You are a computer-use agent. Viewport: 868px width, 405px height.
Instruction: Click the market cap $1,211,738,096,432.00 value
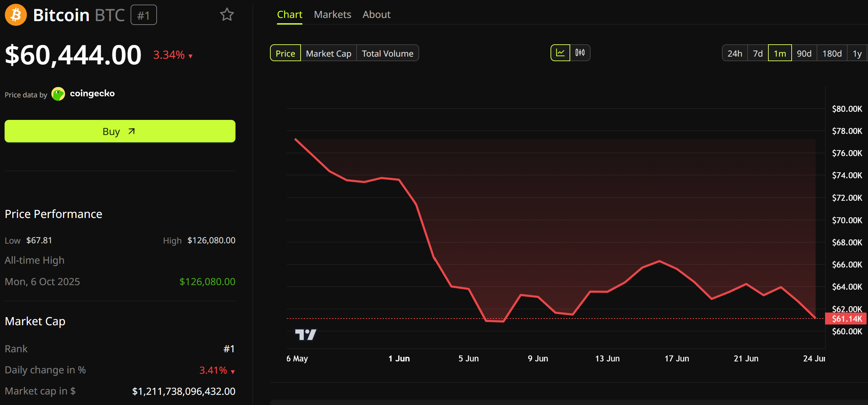tap(184, 391)
